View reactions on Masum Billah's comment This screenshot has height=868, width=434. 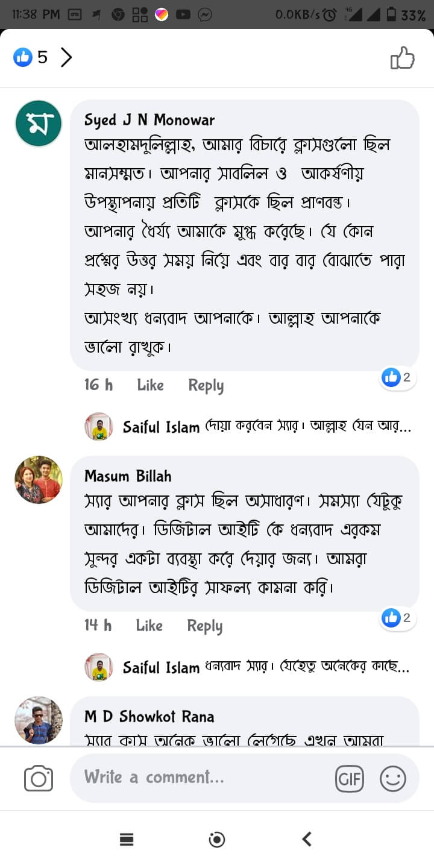397,618
